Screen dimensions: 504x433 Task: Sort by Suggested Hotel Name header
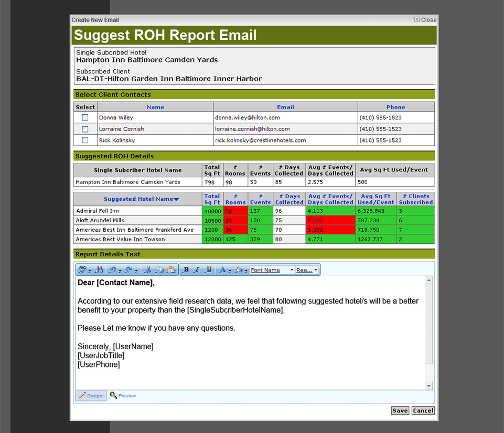[138, 199]
